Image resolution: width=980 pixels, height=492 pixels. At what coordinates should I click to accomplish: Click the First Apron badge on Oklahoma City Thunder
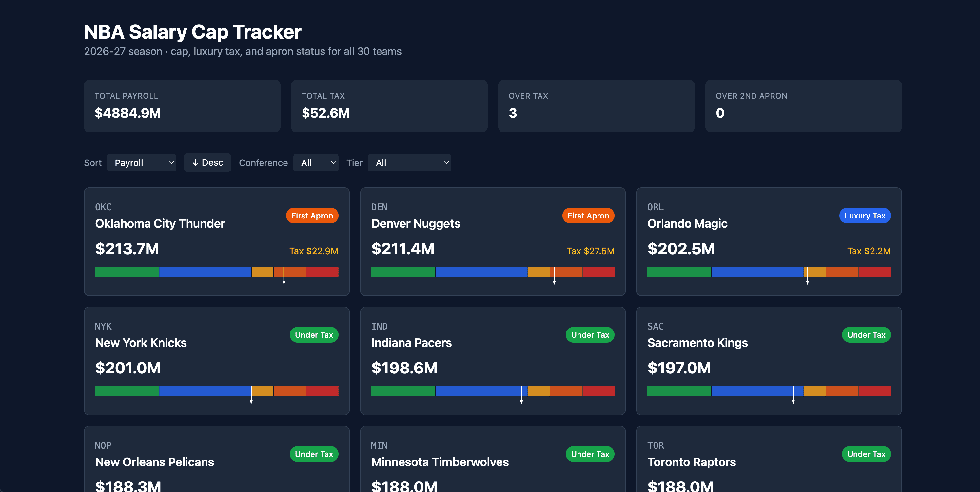[312, 216]
